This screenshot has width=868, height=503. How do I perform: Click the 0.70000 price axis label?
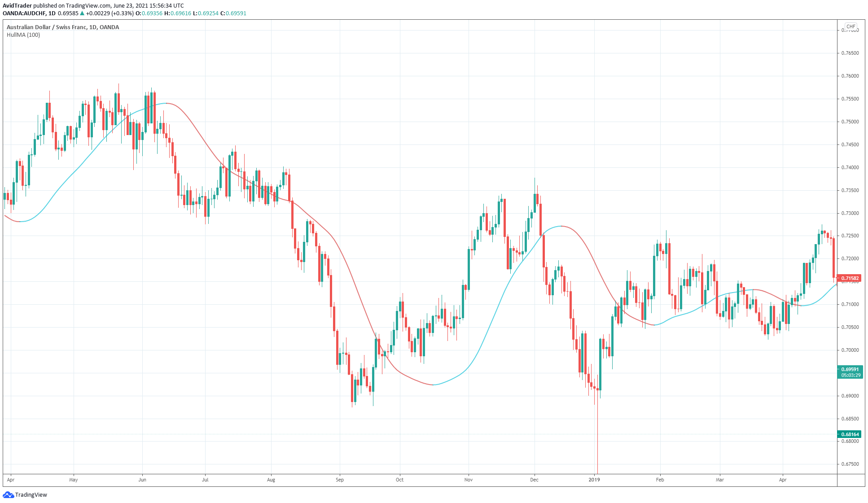pyautogui.click(x=850, y=350)
